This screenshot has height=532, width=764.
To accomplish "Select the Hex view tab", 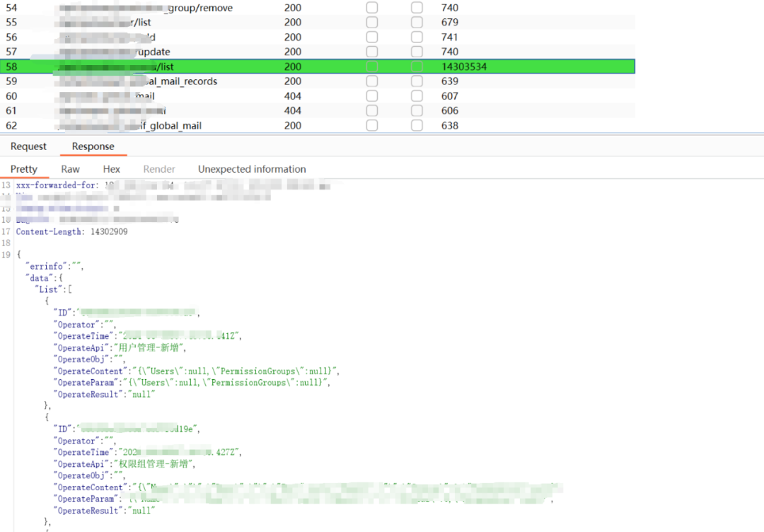I will [112, 169].
